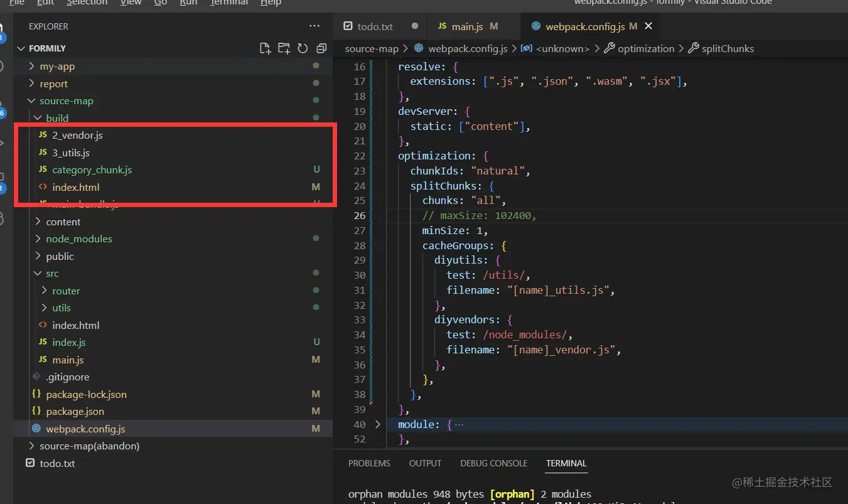The image size is (848, 504).
Task: Open the Selection menu
Action: 87,3
